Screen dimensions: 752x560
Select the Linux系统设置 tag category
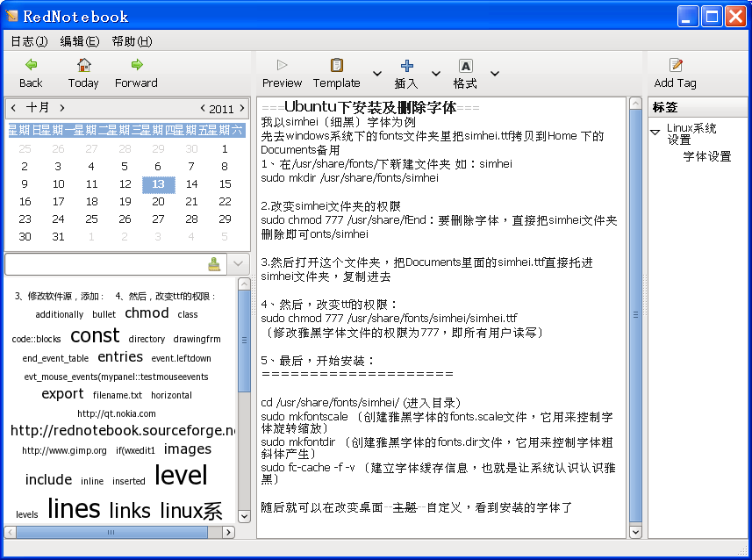pyautogui.click(x=691, y=134)
